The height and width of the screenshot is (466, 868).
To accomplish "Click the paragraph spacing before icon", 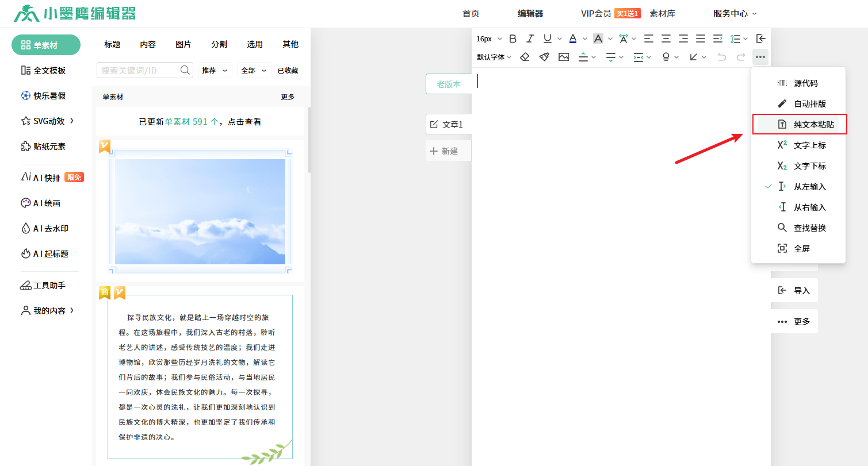I will click(x=583, y=57).
